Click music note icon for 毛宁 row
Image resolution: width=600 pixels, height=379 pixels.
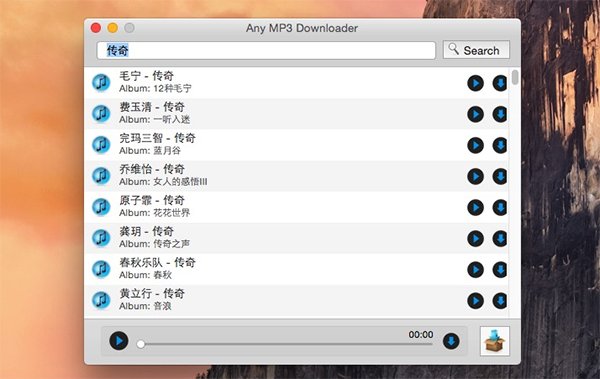click(x=101, y=82)
